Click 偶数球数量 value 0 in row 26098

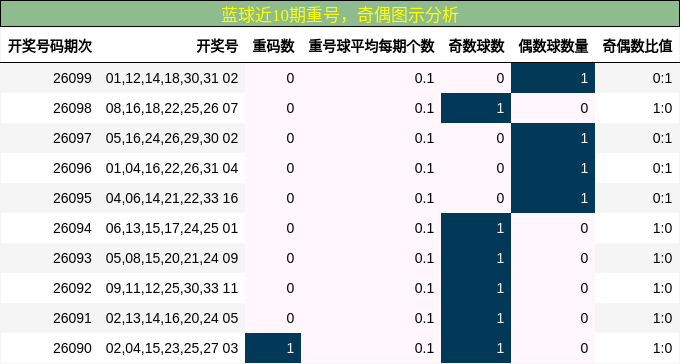coord(584,108)
